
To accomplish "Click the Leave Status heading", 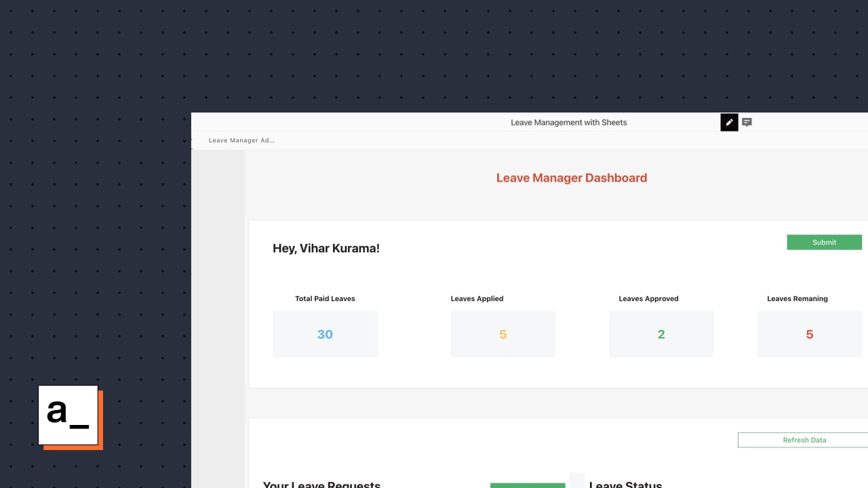I will click(x=625, y=484).
